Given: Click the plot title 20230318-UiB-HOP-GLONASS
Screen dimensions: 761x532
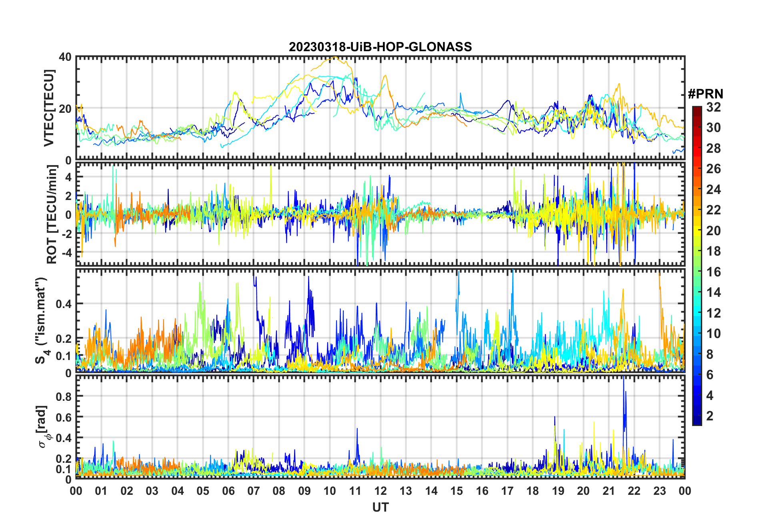Looking at the screenshot, I should [x=380, y=47].
